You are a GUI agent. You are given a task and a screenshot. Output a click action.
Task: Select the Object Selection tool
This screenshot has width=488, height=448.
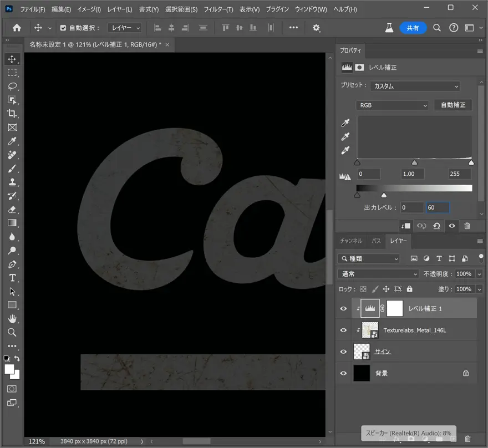tap(12, 100)
